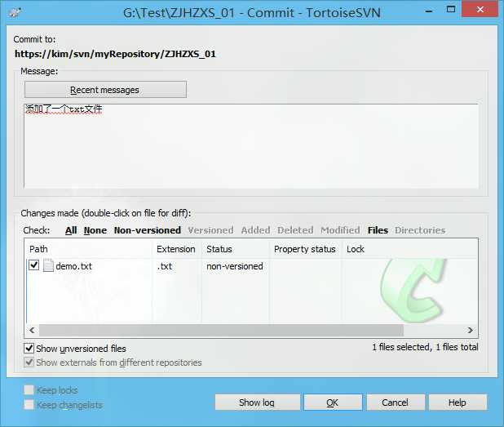Select the Non-versioned check link
The width and height of the screenshot is (504, 427).
pyautogui.click(x=148, y=230)
